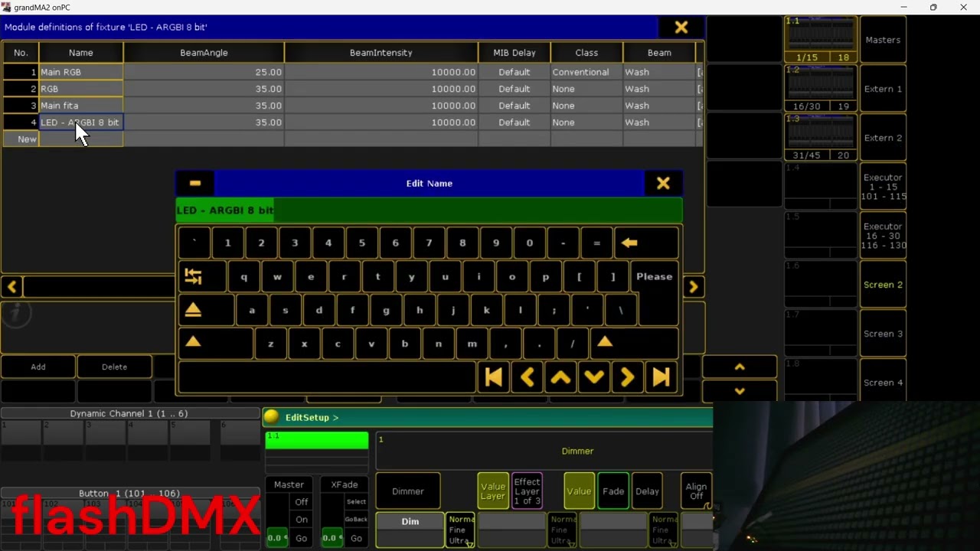Screen dimensions: 980x551
Task: Switch to Screen 3
Action: click(x=883, y=334)
